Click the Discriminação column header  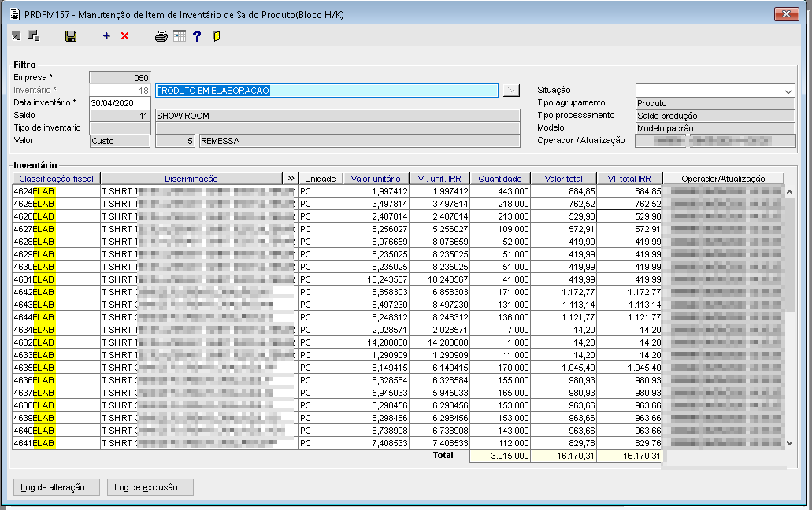[191, 179]
